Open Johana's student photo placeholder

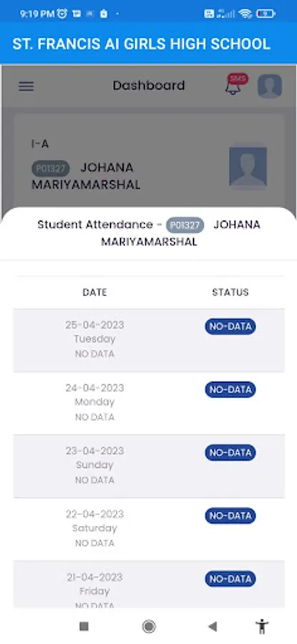coord(248,166)
